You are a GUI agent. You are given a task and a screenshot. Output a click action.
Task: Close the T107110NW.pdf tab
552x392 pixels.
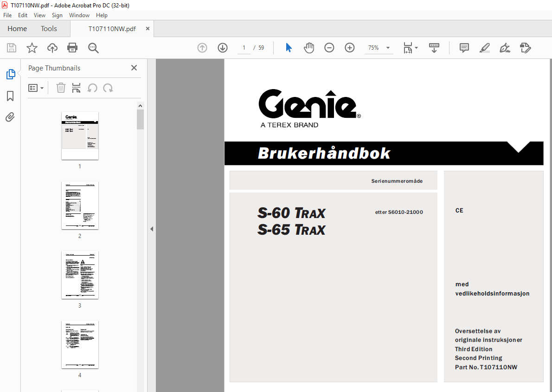click(148, 29)
